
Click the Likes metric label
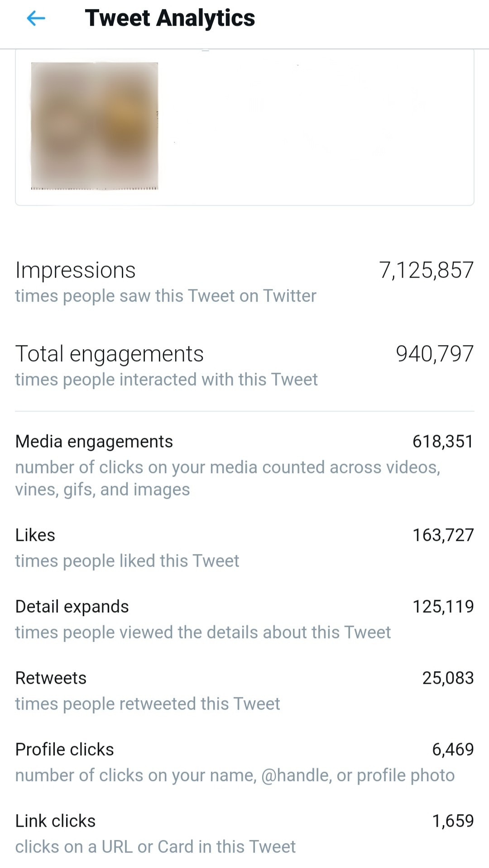pos(35,535)
